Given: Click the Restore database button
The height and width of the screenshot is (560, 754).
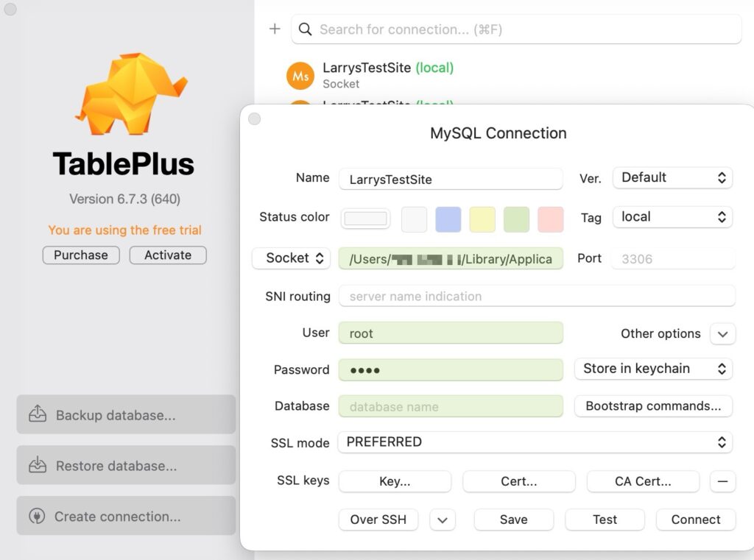Looking at the screenshot, I should (x=126, y=466).
